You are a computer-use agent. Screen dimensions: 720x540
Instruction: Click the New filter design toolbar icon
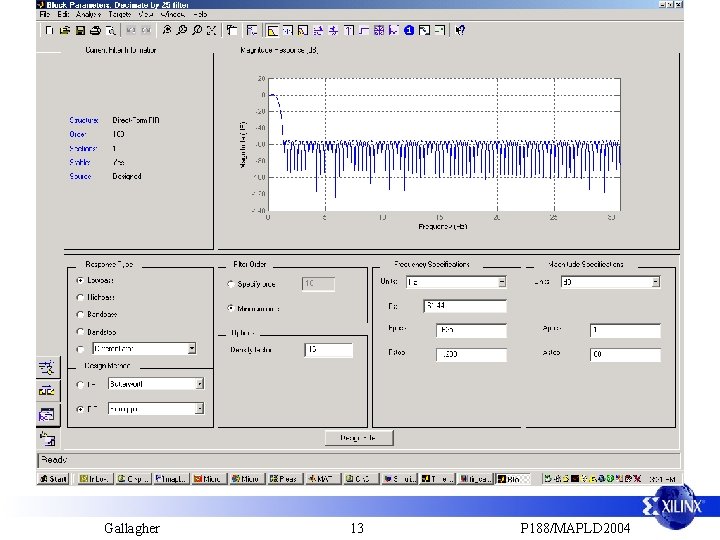(47, 30)
